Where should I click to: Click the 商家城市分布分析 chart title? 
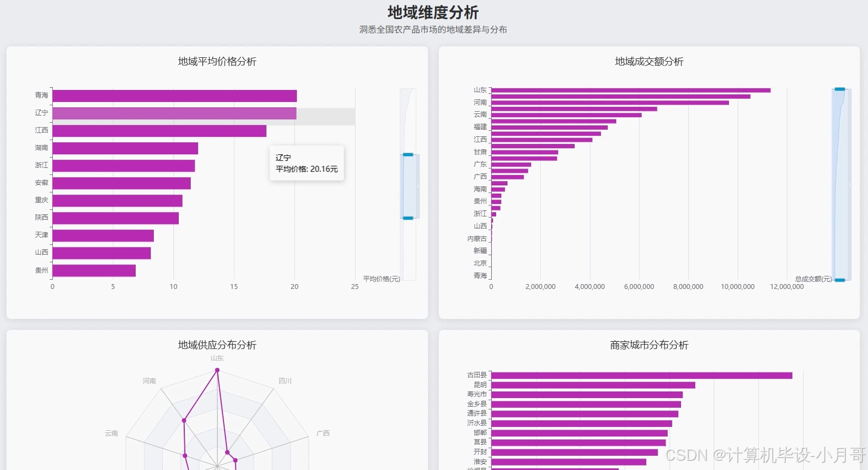click(x=649, y=345)
